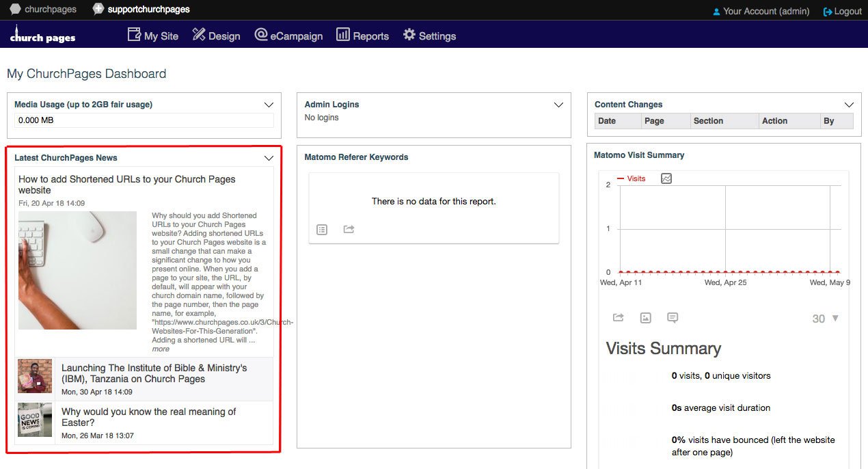Viewport: 868px width, 469px height.
Task: Click the Good News thumbnail beside the Easter article
Action: pos(35,420)
